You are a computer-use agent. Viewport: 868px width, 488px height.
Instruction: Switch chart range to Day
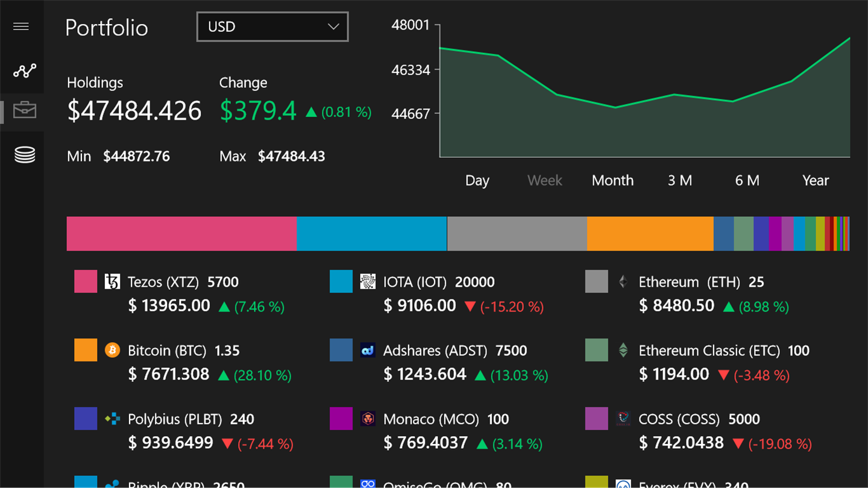coord(477,180)
